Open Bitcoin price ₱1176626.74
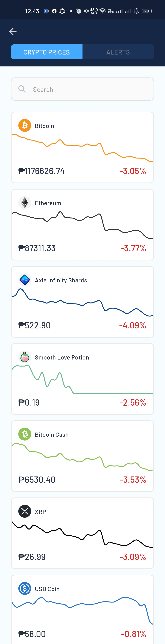This screenshot has width=165, height=644. pos(42,171)
